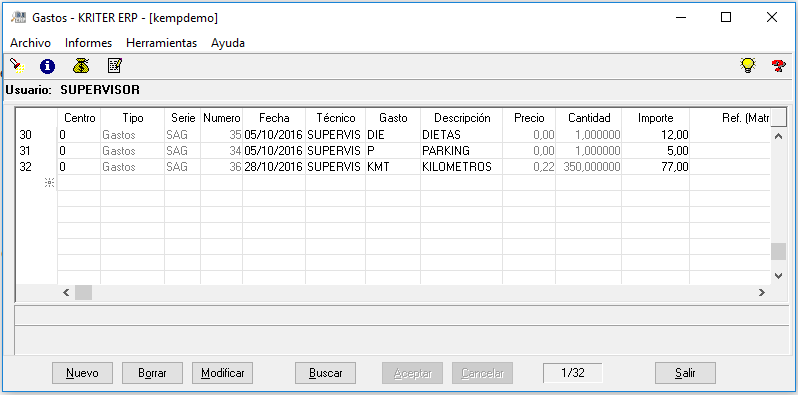The image size is (798, 395).
Task: Click the Técnico column header
Action: [x=335, y=118]
